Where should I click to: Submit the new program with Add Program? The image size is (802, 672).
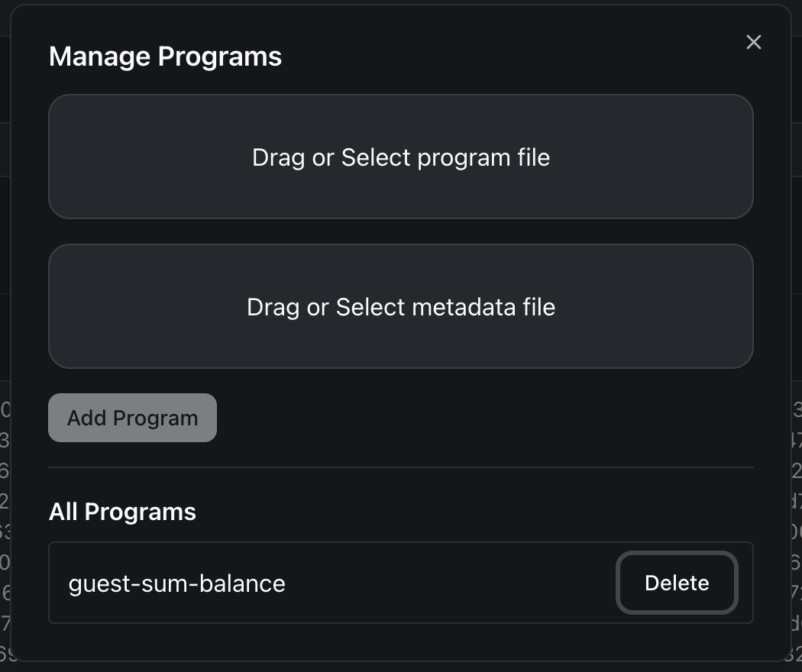point(132,418)
